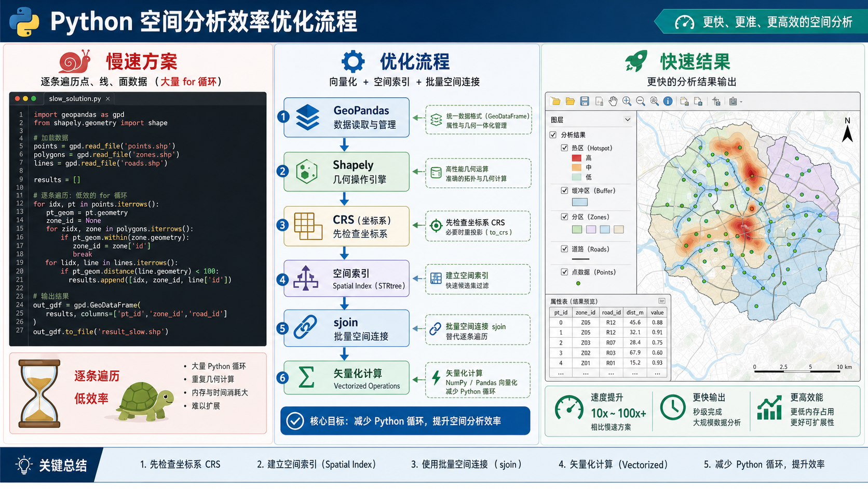Uncheck the 分析结果 group checkbox
The image size is (868, 489).
point(553,135)
